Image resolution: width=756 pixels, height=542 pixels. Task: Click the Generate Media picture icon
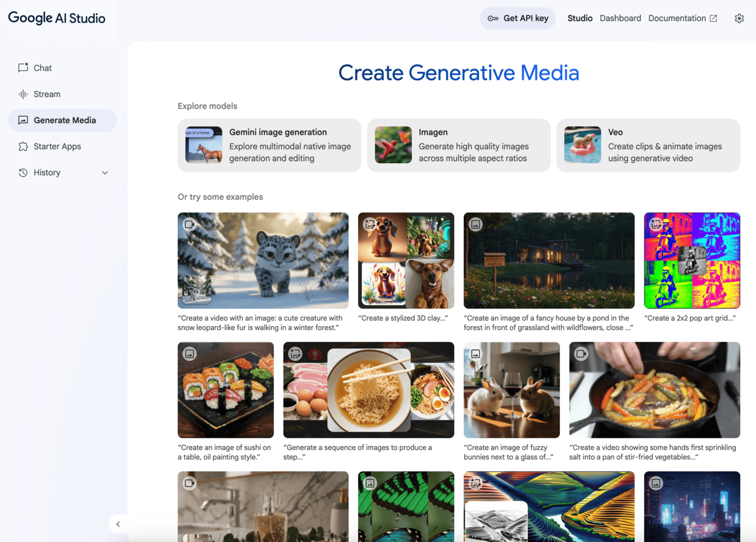pyautogui.click(x=23, y=121)
